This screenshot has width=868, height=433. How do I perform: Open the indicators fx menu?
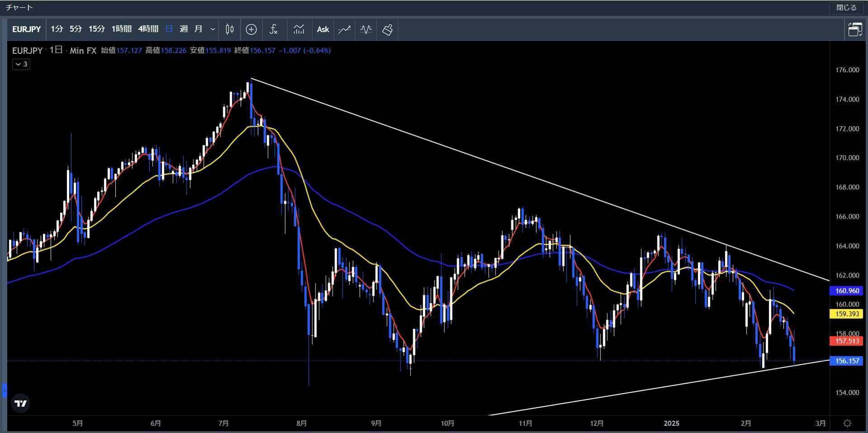coord(274,29)
